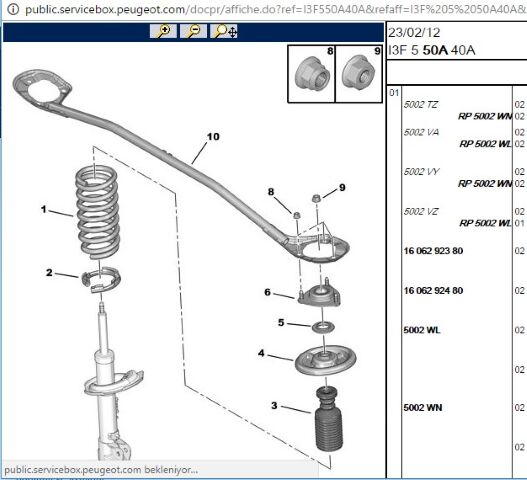The width and height of the screenshot is (527, 480).
Task: Click the zoom out magnifier icon
Action: tap(194, 31)
